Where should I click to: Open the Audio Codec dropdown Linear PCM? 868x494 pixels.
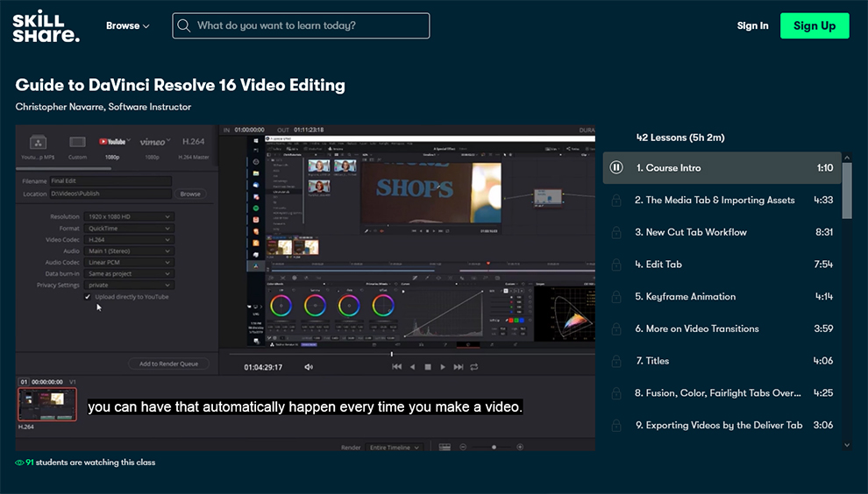point(128,262)
